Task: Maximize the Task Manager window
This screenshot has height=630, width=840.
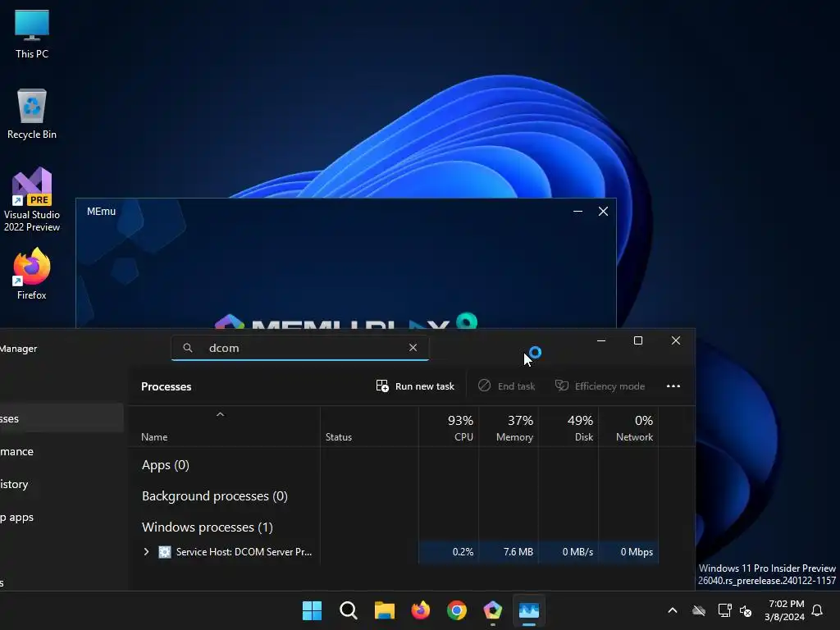Action: [638, 340]
